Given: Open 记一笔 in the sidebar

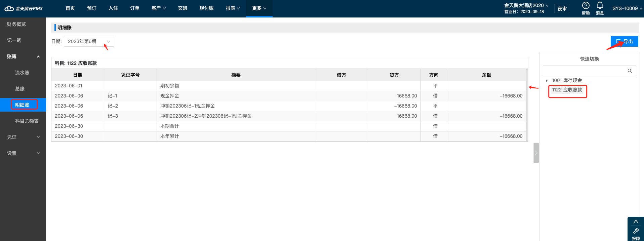Looking at the screenshot, I should (x=14, y=40).
